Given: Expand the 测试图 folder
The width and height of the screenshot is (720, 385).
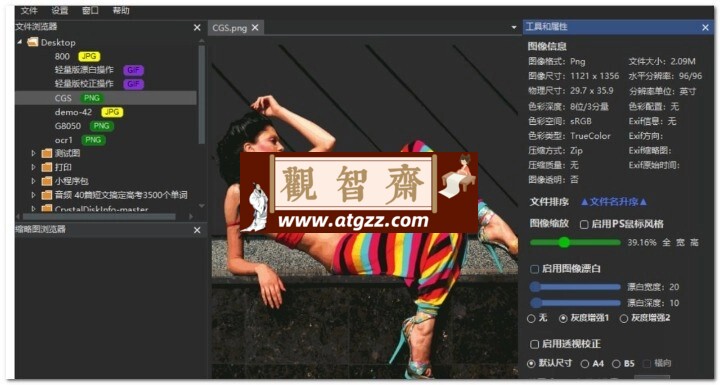Looking at the screenshot, I should pos(33,153).
